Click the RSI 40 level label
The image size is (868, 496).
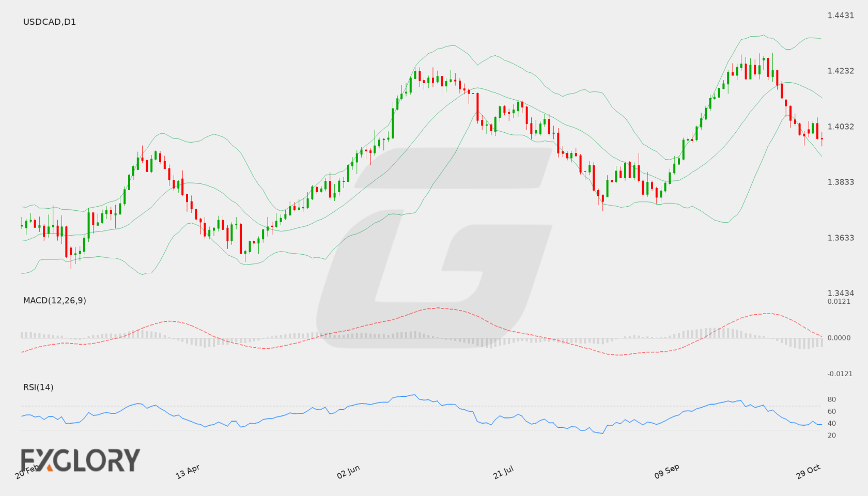coord(832,423)
